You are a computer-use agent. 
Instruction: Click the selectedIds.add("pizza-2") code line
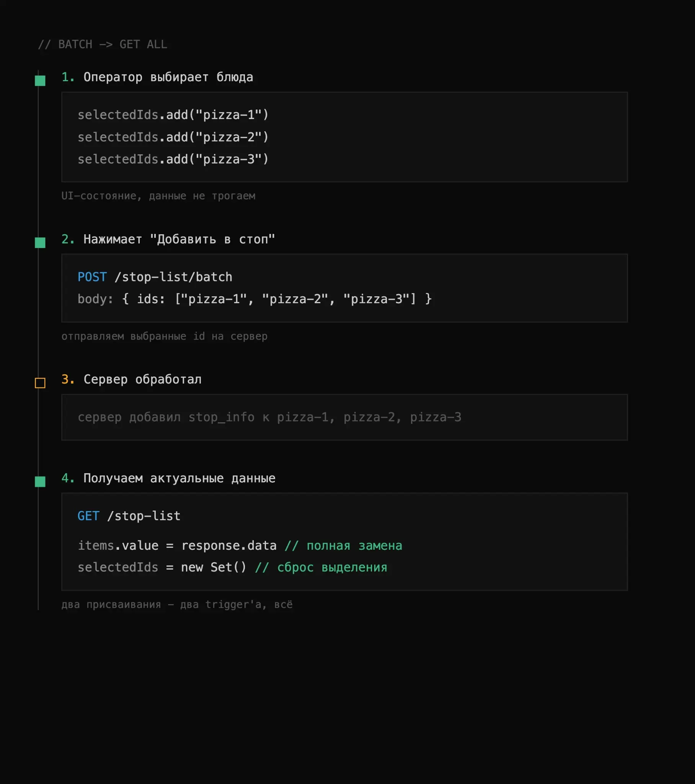click(173, 137)
